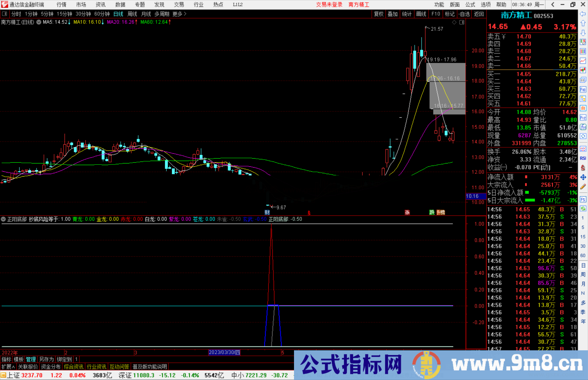Screen dimensions: 588x380
Task: Toggle 复权 price adjustment on the chart toolbar
Action: pos(379,14)
